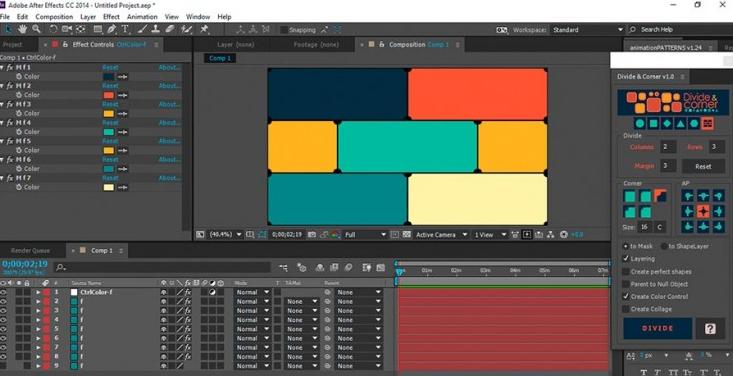Select the orange inverted corner style
The height and width of the screenshot is (376, 733).
[x=661, y=196]
